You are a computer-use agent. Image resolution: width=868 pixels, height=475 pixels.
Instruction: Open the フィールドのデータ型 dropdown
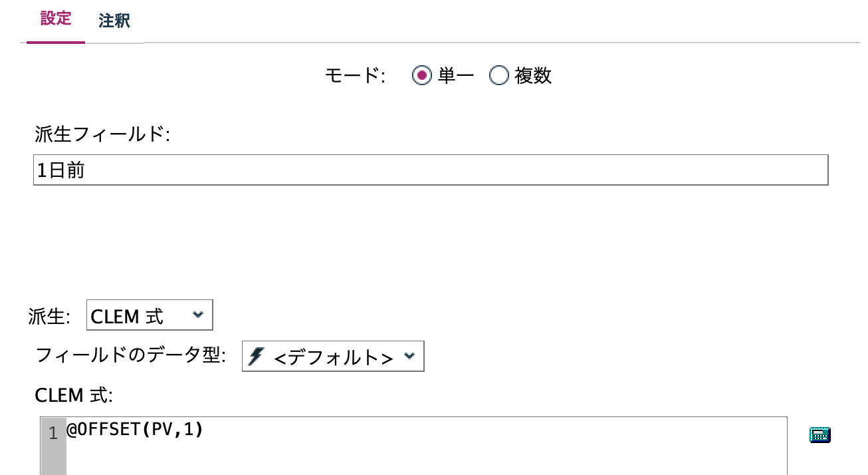(x=332, y=357)
